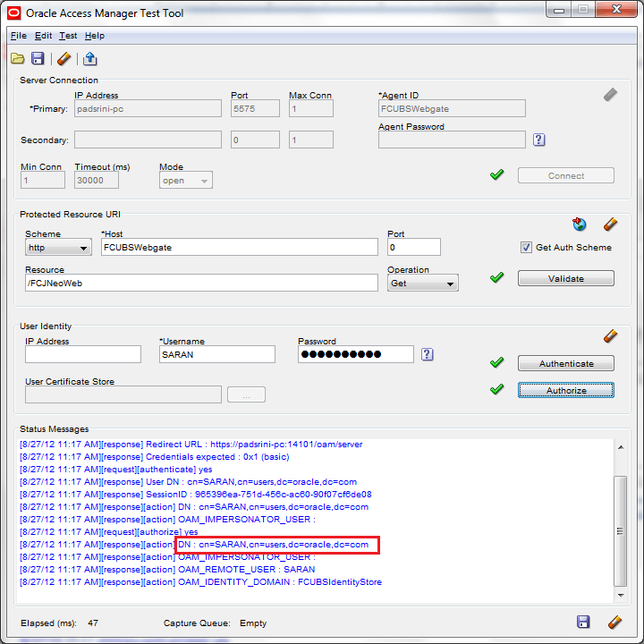The width and height of the screenshot is (644, 644).
Task: Toggle the Get Auth Scheme checkbox
Action: [x=526, y=247]
